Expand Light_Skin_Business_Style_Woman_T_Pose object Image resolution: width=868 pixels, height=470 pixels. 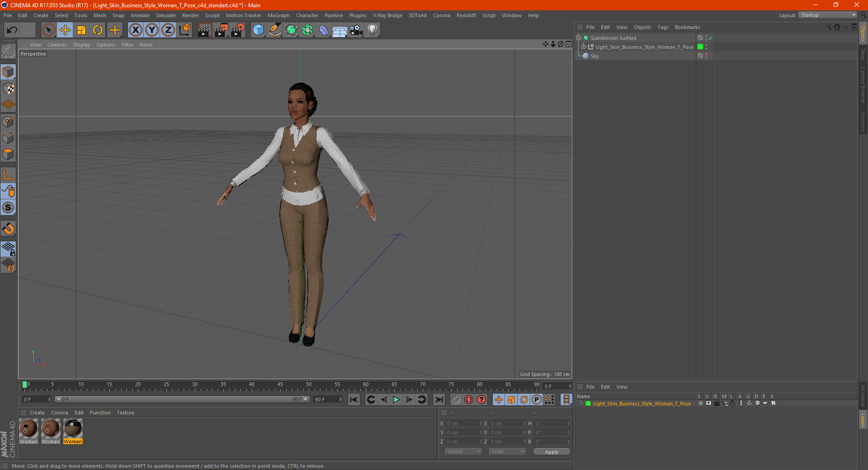click(x=584, y=47)
